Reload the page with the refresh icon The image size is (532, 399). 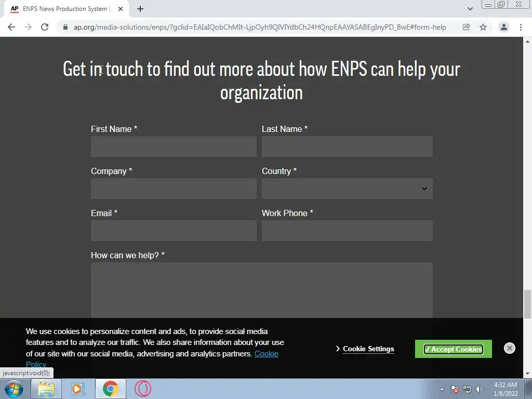45,27
